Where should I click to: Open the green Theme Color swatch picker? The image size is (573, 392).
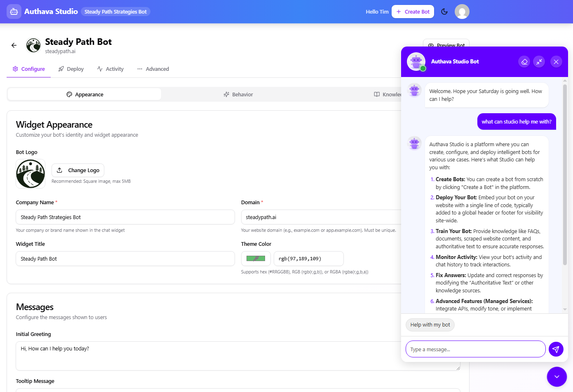click(x=256, y=259)
